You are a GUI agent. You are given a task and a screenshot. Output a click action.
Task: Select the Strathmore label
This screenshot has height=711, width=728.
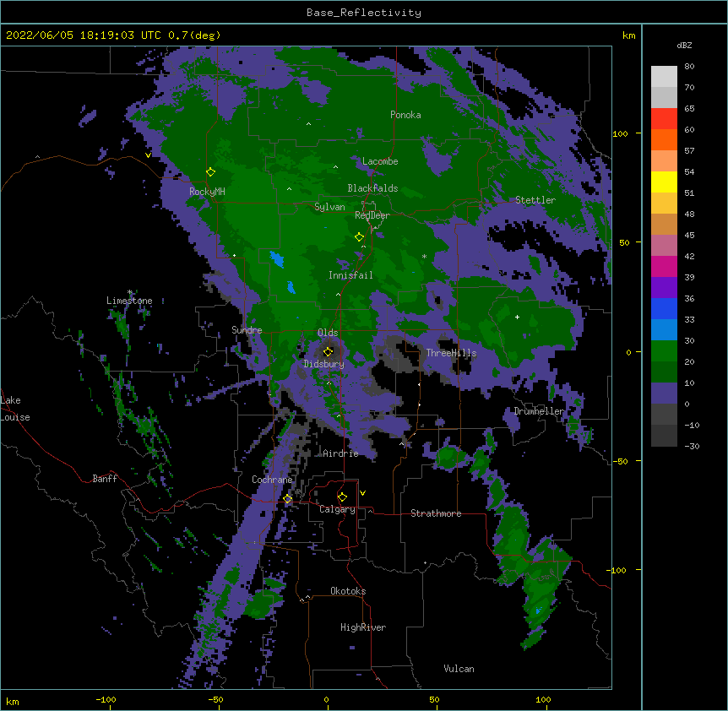click(436, 513)
